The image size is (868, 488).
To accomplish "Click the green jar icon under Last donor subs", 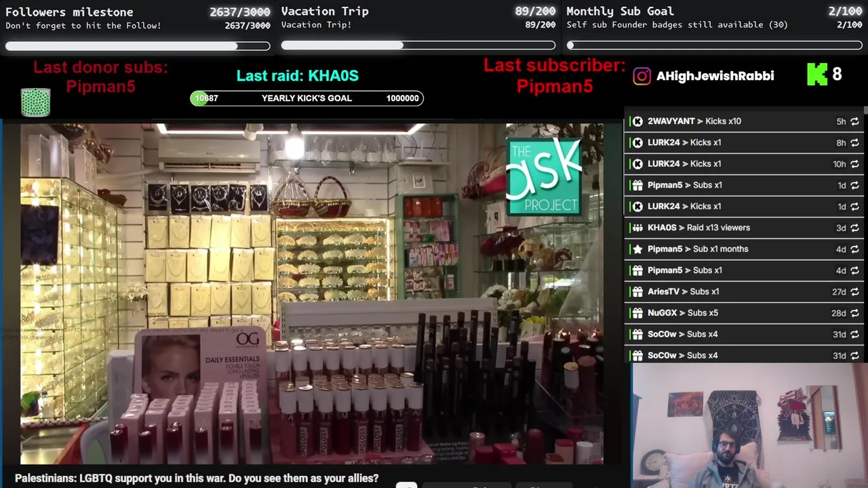I will [35, 102].
